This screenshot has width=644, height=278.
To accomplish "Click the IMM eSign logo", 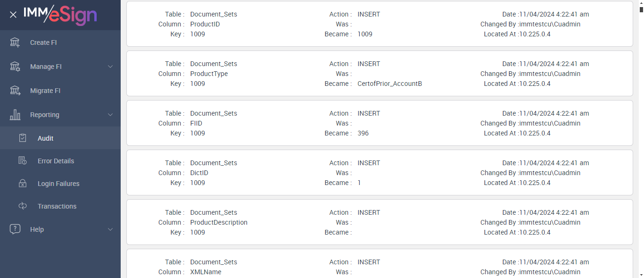I will tap(60, 15).
